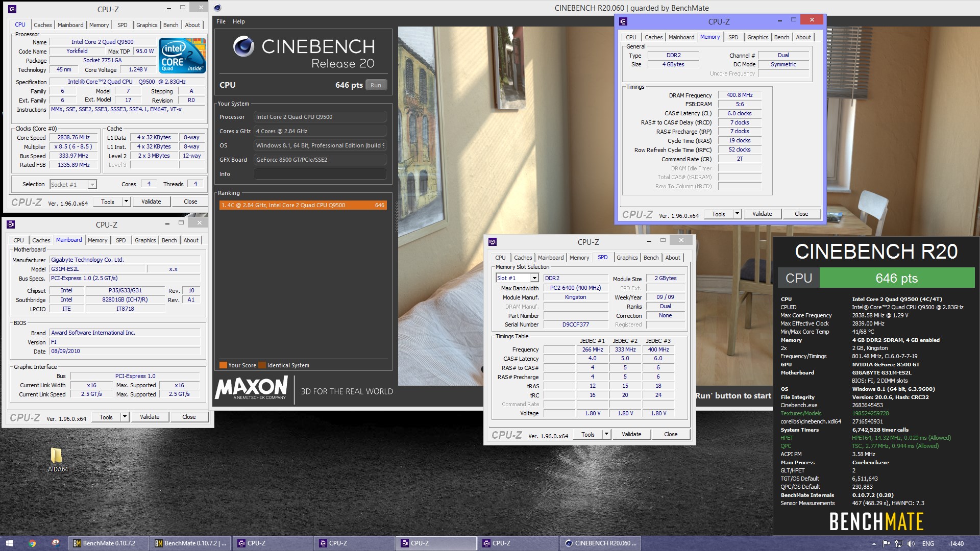Switch to BenchMate 0.10.7.2 taskbar window
The height and width of the screenshot is (551, 980).
coord(109,543)
